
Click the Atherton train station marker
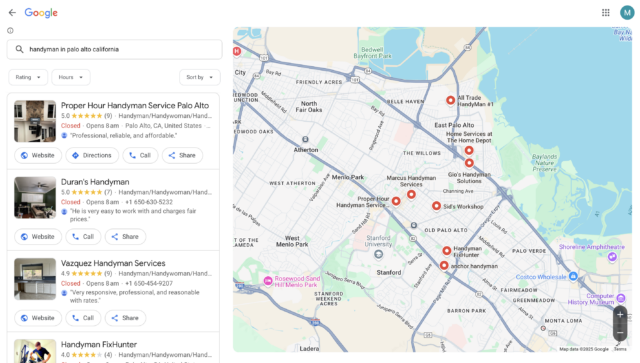point(305,139)
